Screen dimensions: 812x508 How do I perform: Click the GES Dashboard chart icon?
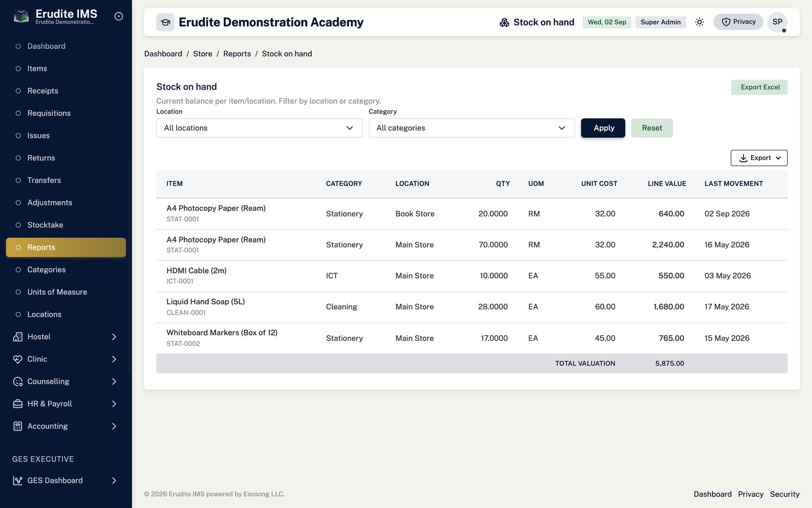click(18, 481)
